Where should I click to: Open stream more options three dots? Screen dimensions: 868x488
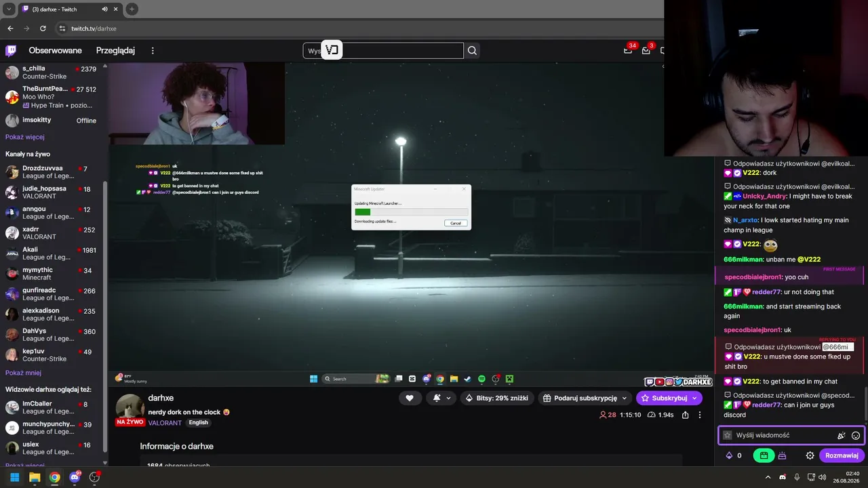point(700,415)
